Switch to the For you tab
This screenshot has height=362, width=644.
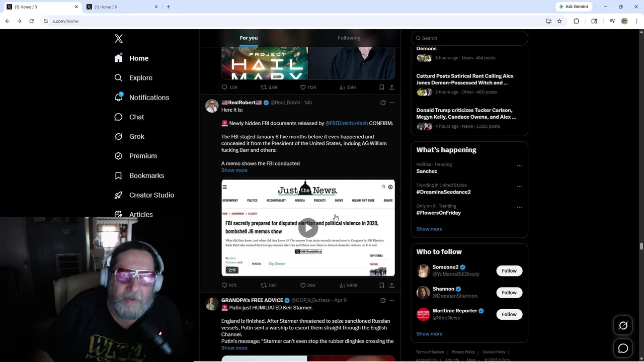pos(249,38)
